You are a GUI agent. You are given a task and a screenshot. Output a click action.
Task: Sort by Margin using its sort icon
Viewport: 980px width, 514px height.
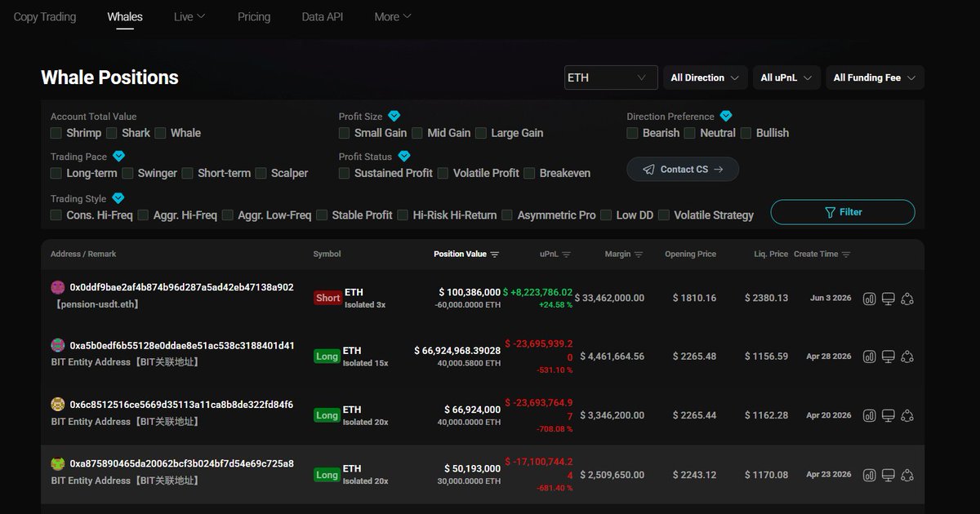639,255
